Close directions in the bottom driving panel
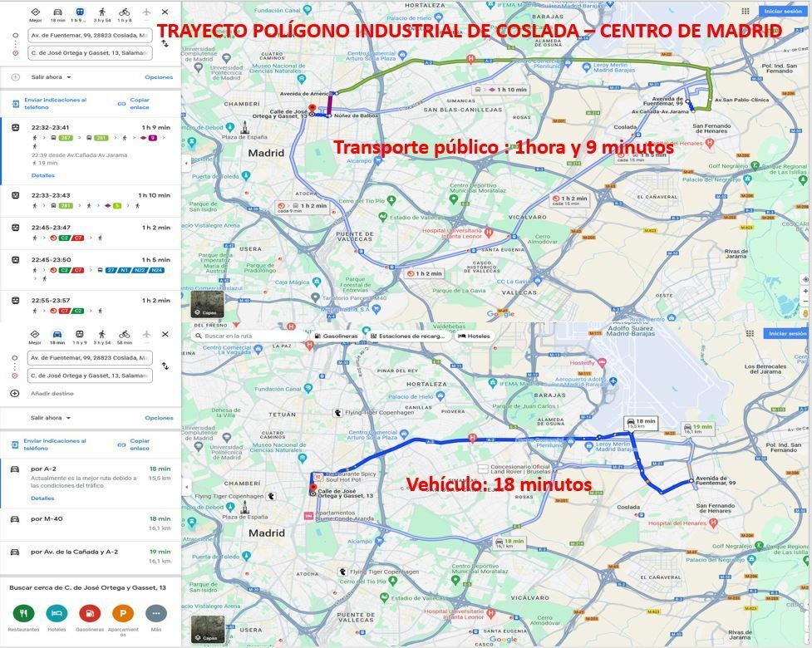The image size is (812, 648). click(x=165, y=334)
